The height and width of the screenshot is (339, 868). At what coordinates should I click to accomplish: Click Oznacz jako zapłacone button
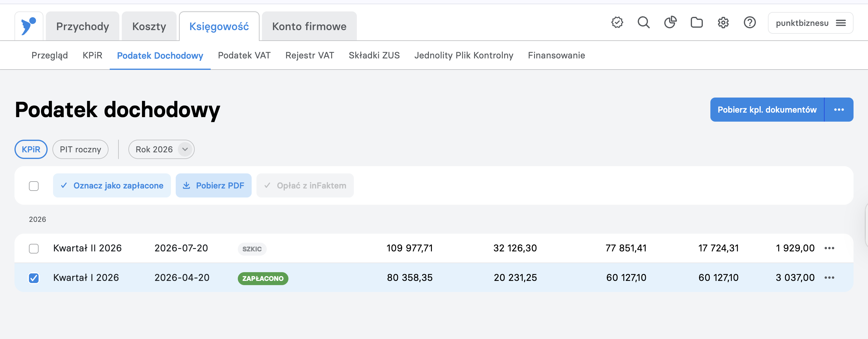(x=112, y=185)
